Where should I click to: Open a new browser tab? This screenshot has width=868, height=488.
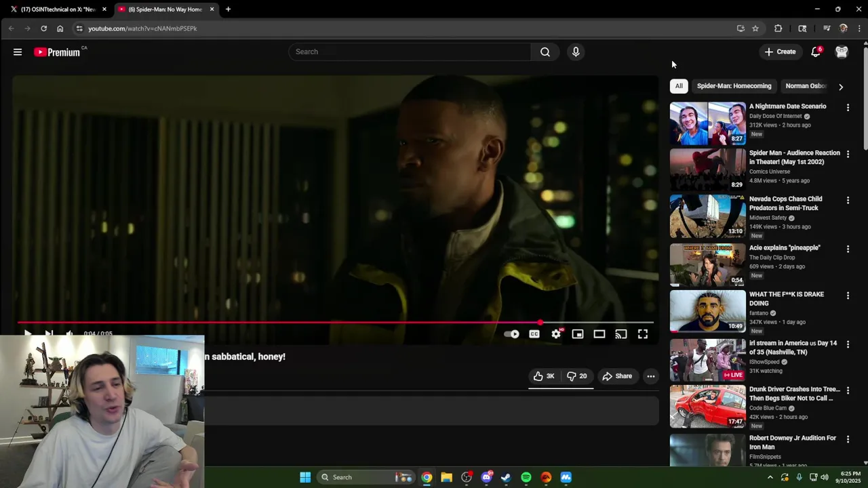coord(228,9)
